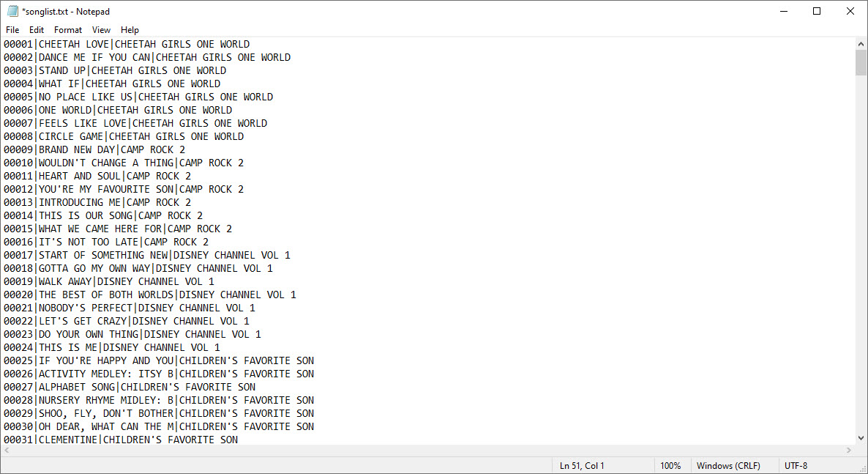
Task: Click the Ln 51, Col 1 status entry
Action: point(582,466)
